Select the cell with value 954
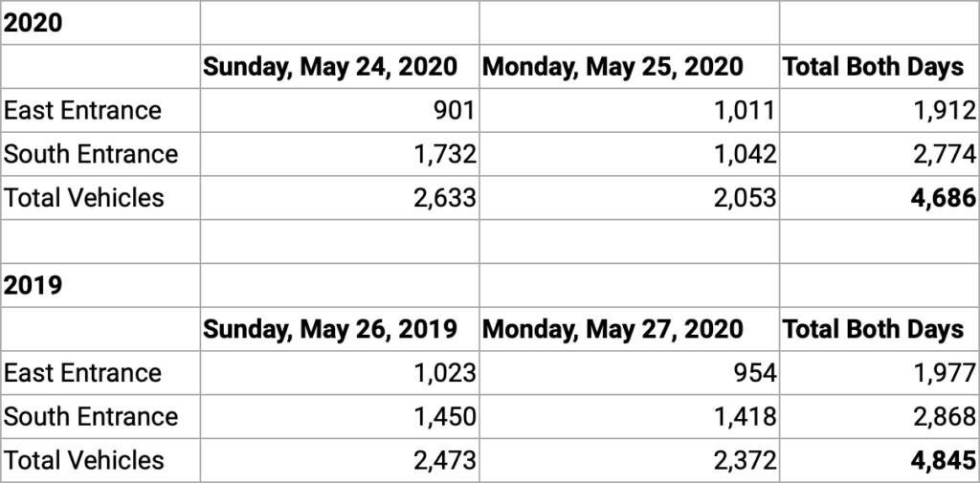Viewport: 980px width, 483px height. pyautogui.click(x=751, y=373)
